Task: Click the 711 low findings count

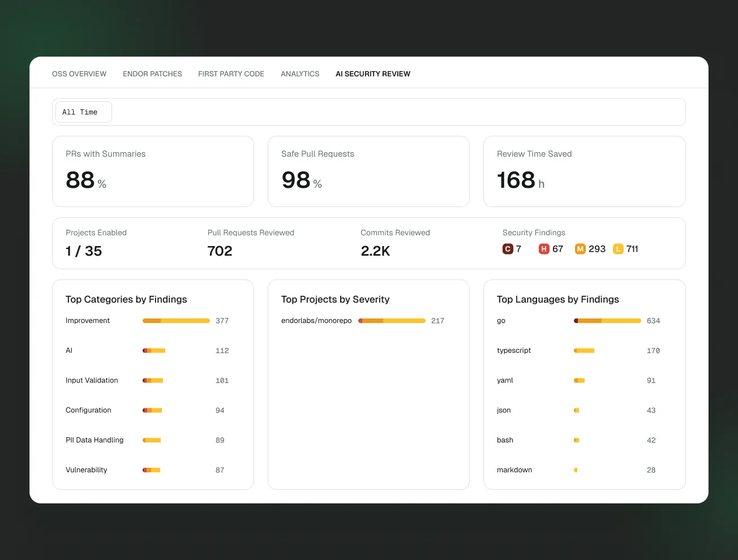Action: [x=632, y=249]
